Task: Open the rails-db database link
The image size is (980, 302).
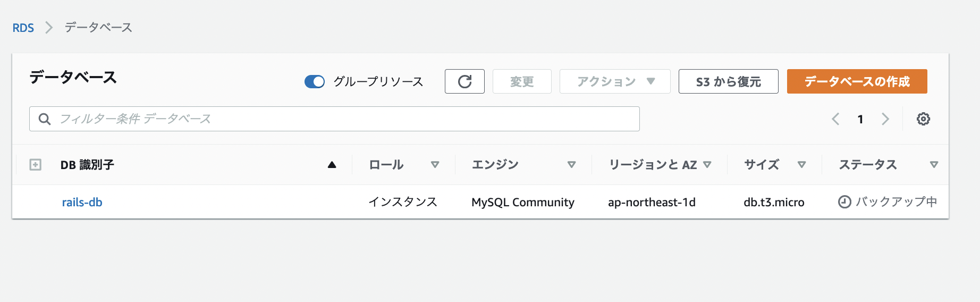Action: click(x=82, y=202)
